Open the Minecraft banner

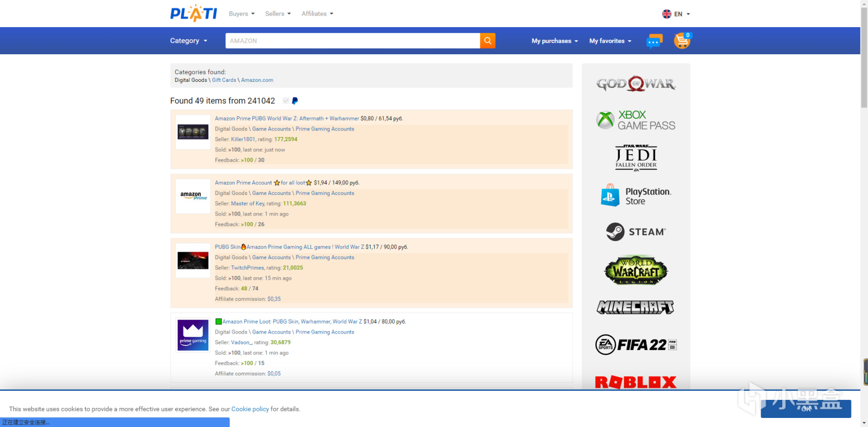coord(635,307)
